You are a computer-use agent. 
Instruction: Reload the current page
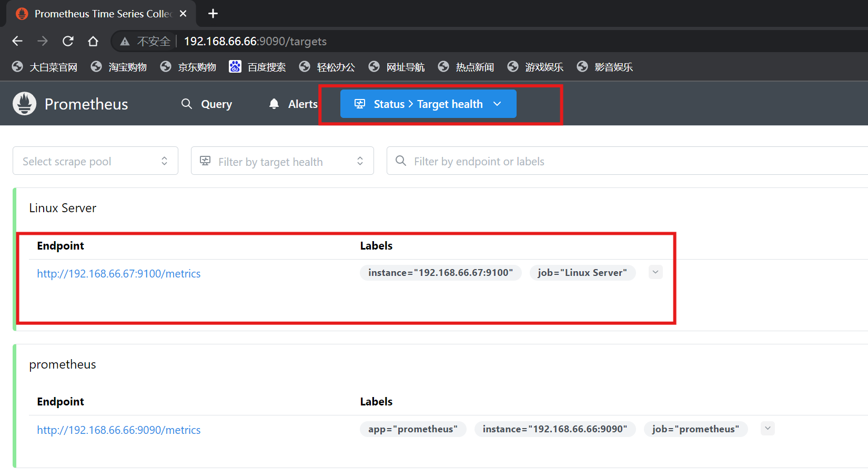tap(68, 41)
